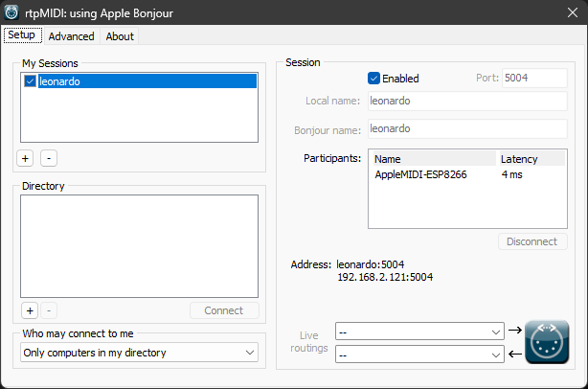
Task: Add a new session with plus button
Action: [25, 158]
